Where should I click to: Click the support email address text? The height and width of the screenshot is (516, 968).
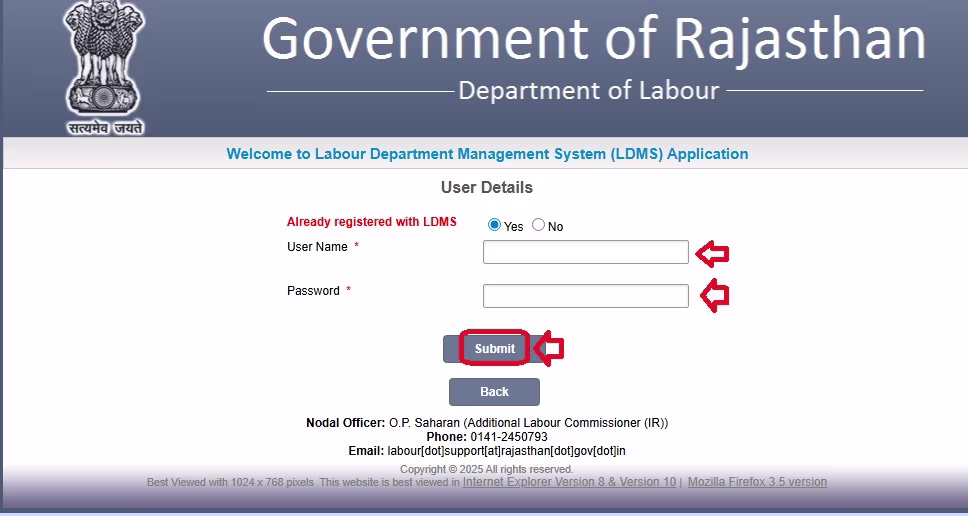tap(506, 451)
